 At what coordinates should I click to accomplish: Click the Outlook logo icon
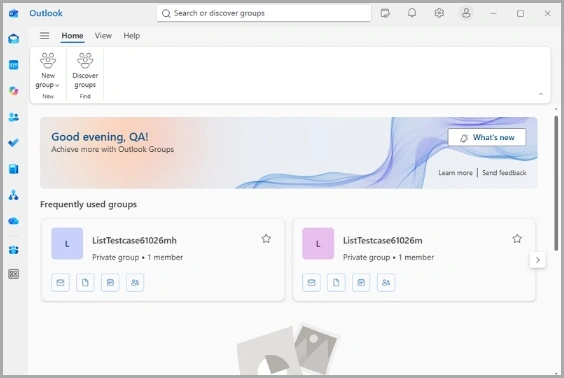(14, 13)
